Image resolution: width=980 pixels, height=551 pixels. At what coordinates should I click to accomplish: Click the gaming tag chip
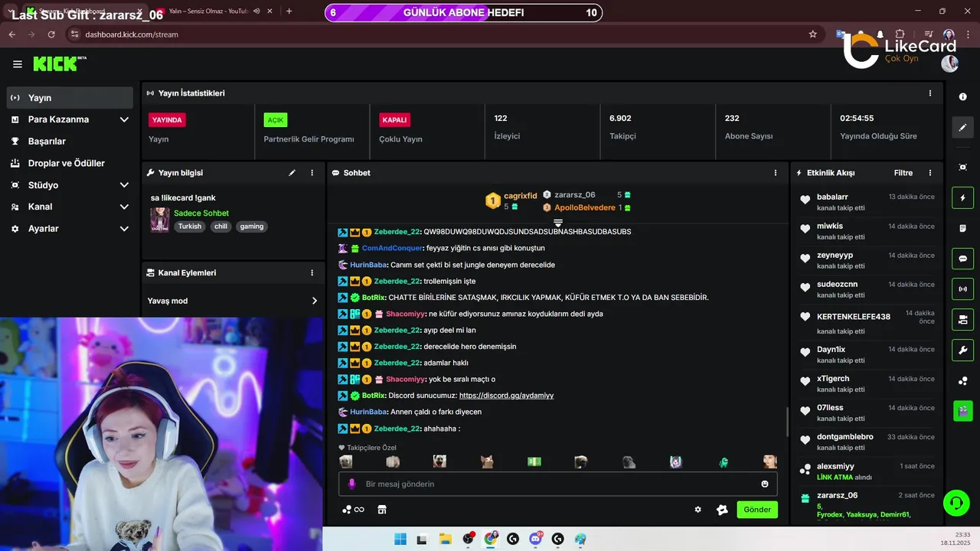[x=251, y=227]
